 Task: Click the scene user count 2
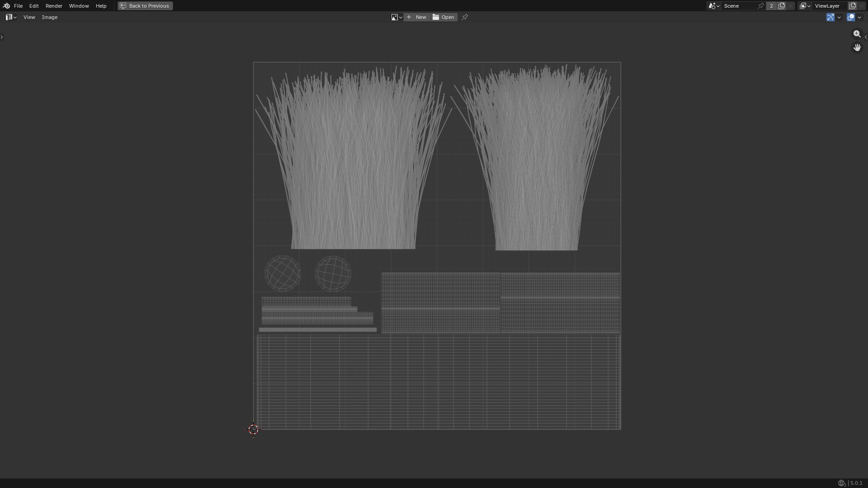coord(771,6)
